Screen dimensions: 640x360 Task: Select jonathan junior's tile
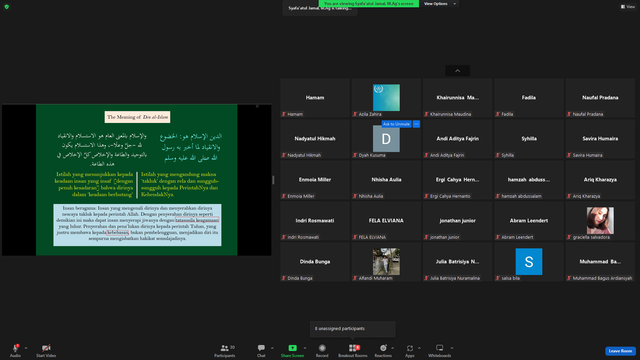pyautogui.click(x=457, y=221)
